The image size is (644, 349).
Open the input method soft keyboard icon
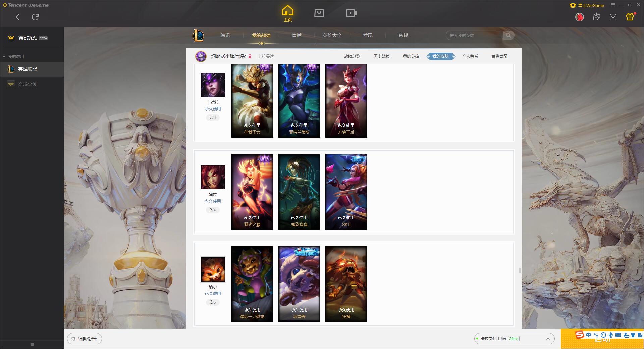[618, 335]
